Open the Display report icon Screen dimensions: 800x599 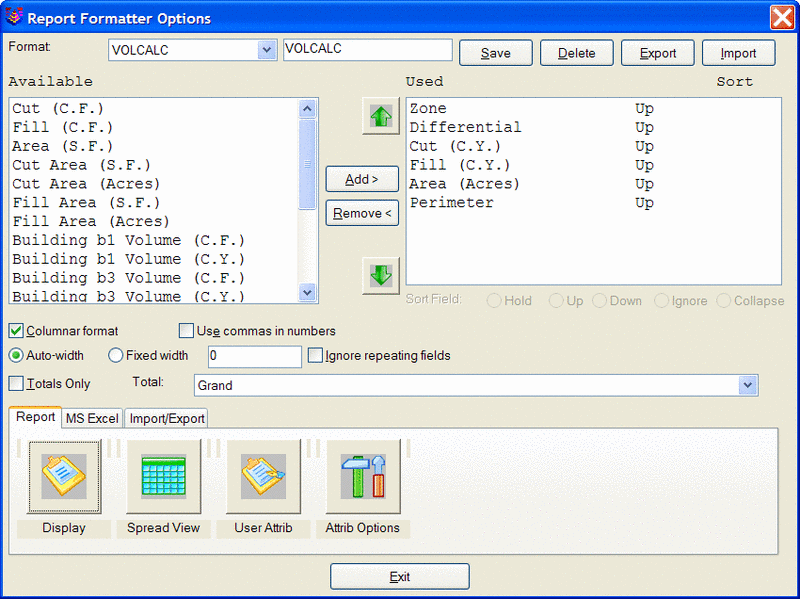64,476
